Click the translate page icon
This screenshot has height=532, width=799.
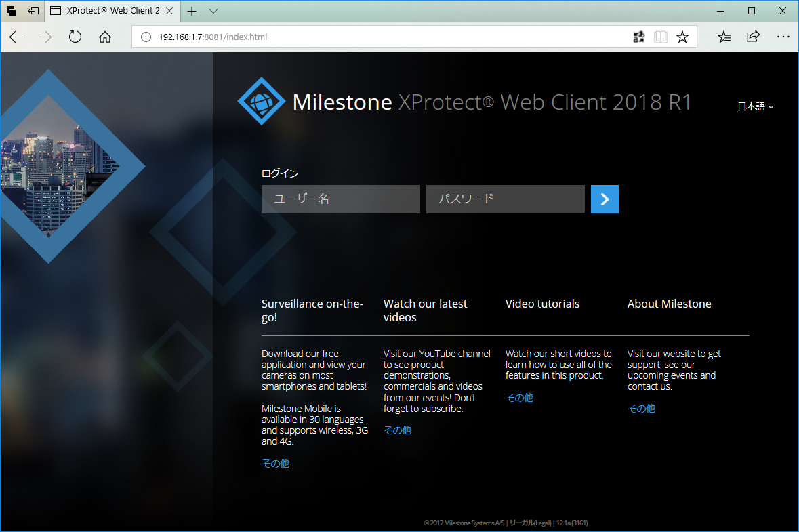pos(638,37)
